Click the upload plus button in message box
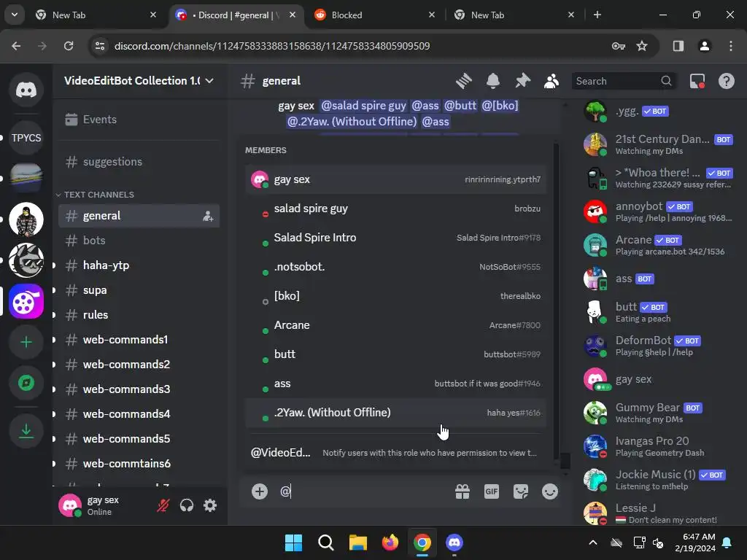This screenshot has width=747, height=560. (x=260, y=491)
